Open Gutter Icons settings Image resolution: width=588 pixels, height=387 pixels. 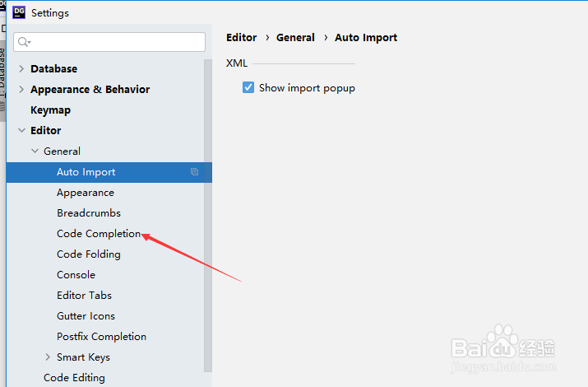86,316
